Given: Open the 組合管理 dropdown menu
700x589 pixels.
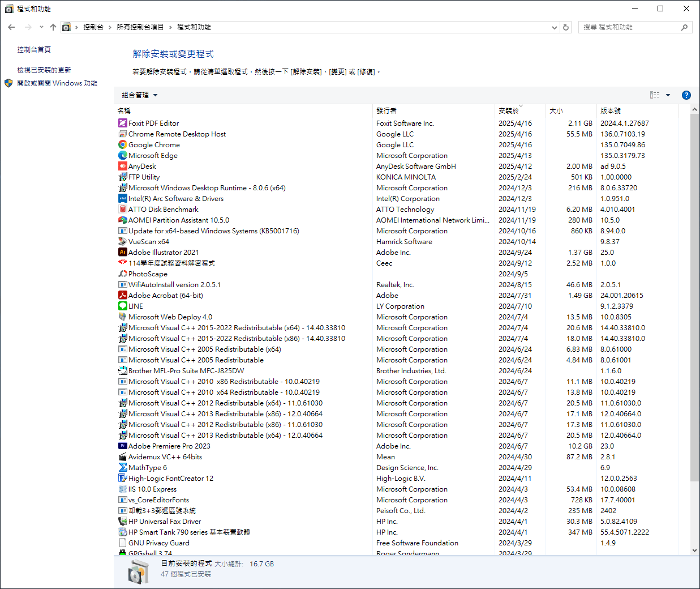Looking at the screenshot, I should (140, 95).
